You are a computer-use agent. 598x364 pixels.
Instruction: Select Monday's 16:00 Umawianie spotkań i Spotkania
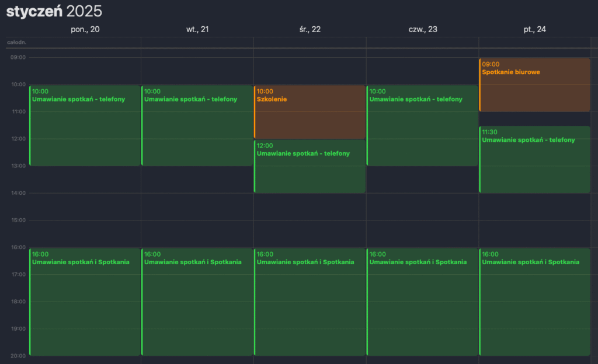click(x=85, y=302)
